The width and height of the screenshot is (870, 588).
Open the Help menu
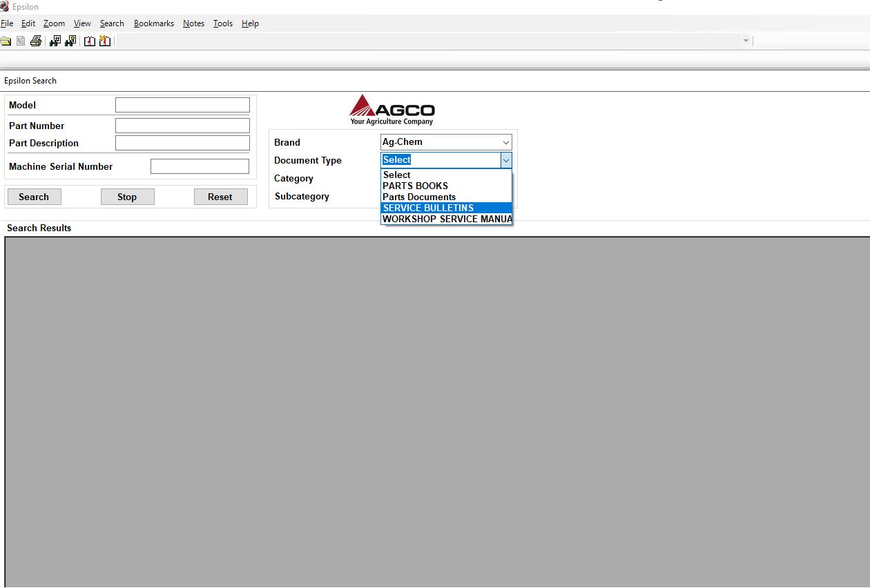tap(250, 23)
